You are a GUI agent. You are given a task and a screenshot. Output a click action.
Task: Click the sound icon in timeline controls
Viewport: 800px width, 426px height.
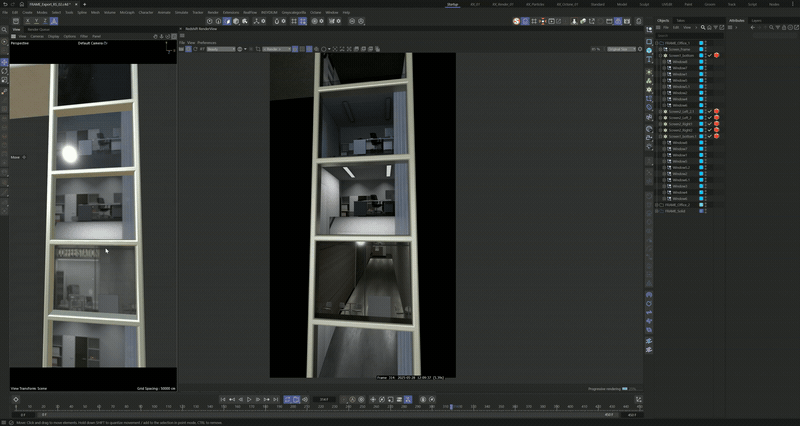(305, 399)
